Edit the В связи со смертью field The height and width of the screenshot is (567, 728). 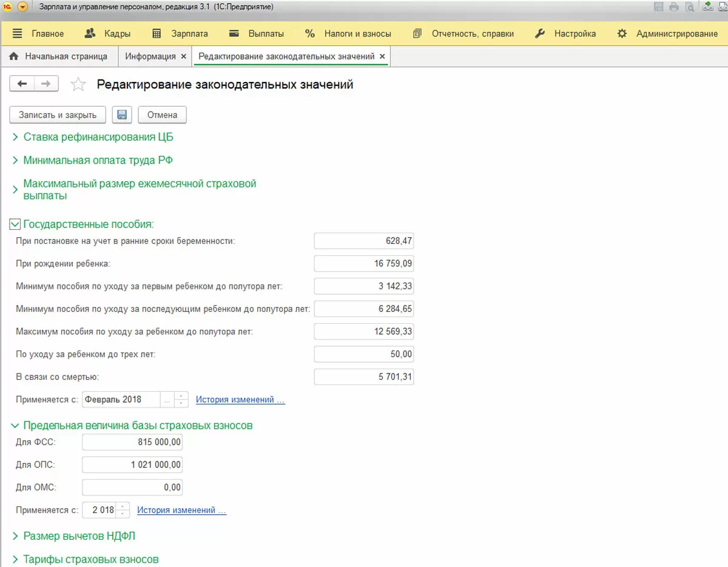click(x=364, y=377)
